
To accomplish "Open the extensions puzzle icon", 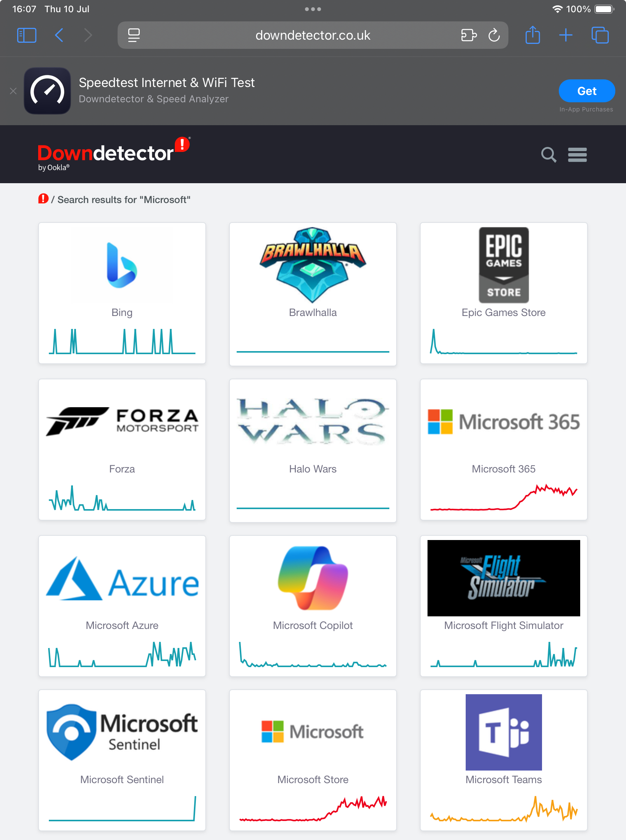I will tap(468, 35).
